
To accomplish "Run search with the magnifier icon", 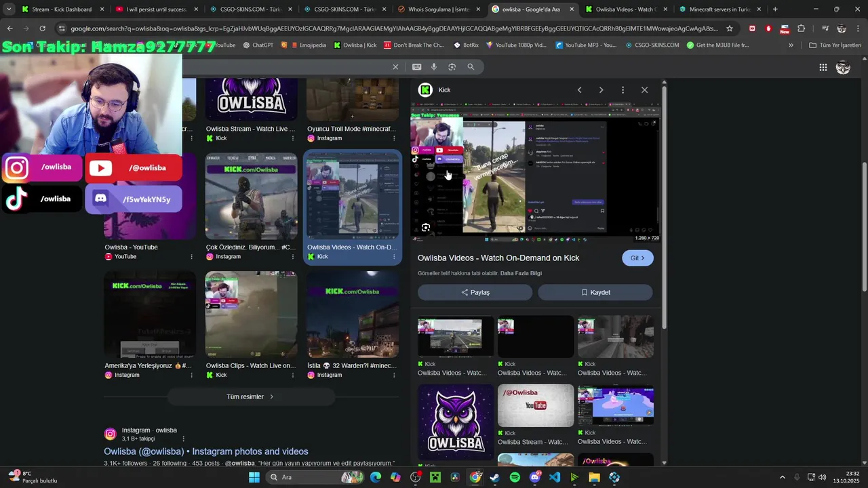I will (471, 66).
